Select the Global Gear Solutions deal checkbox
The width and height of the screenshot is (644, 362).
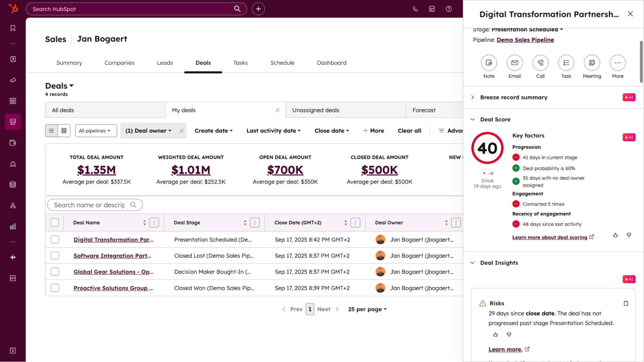[55, 272]
